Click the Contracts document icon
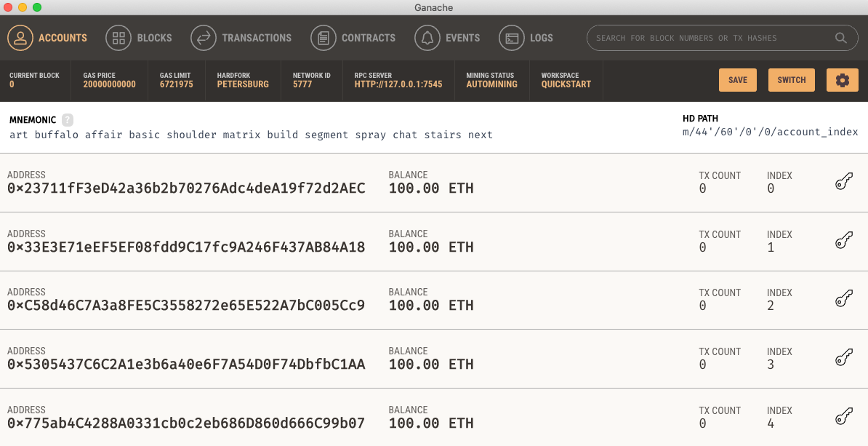This screenshot has width=868, height=446. (324, 38)
